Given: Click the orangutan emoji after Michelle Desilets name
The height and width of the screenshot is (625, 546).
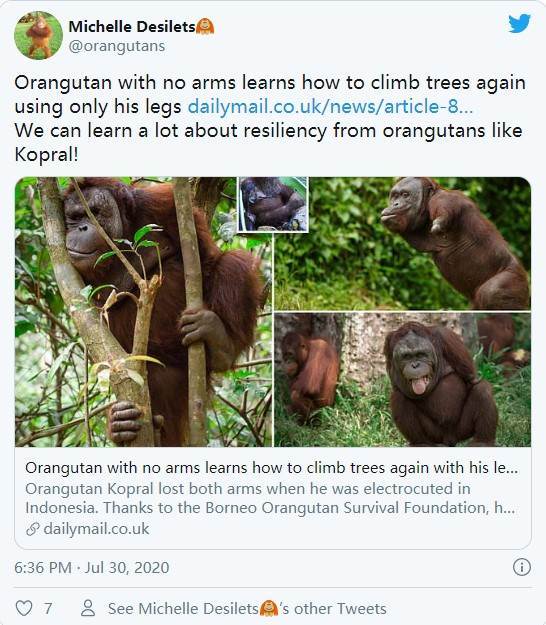Looking at the screenshot, I should click(205, 27).
